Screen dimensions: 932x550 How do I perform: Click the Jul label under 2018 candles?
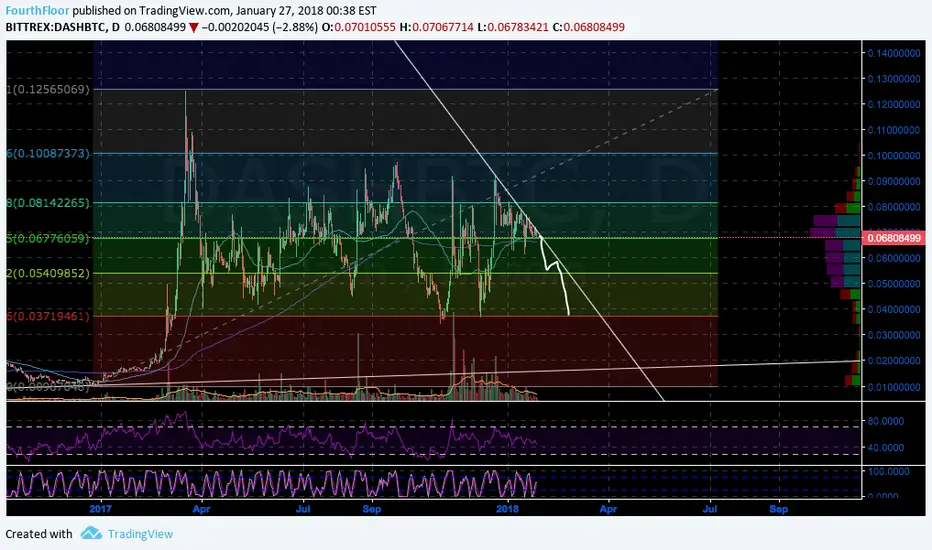710,509
